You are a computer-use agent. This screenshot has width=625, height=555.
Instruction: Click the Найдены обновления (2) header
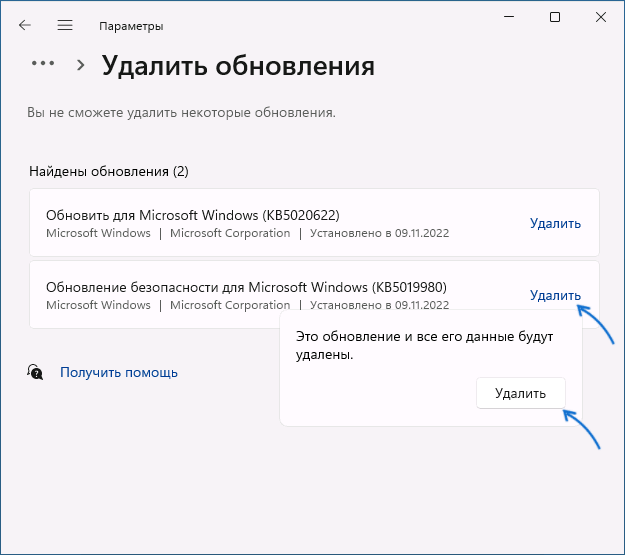(109, 171)
